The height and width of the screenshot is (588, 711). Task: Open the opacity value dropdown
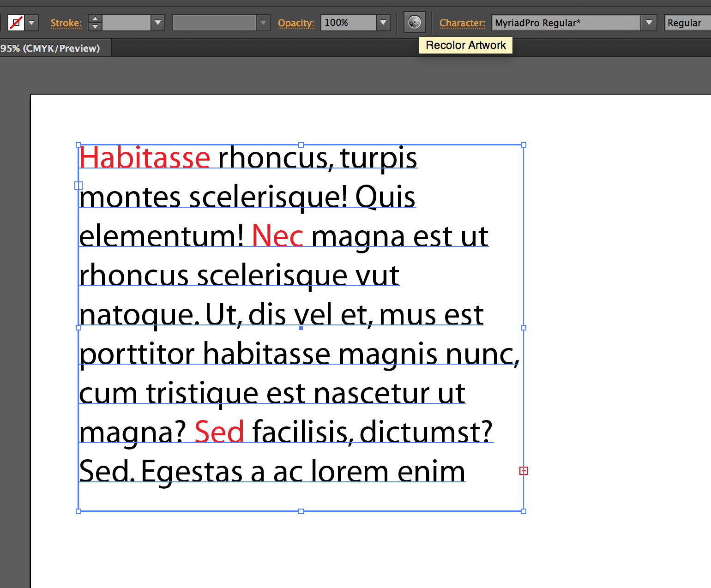coord(383,22)
